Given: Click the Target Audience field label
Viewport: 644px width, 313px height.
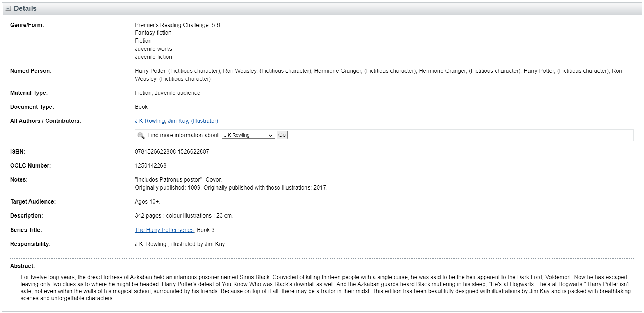Looking at the screenshot, I should click(x=33, y=201).
